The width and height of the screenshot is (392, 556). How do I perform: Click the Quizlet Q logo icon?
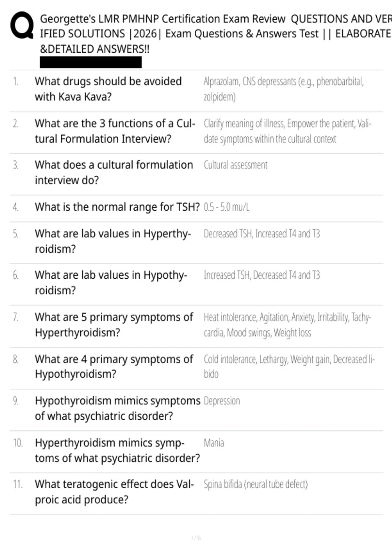pyautogui.click(x=22, y=25)
